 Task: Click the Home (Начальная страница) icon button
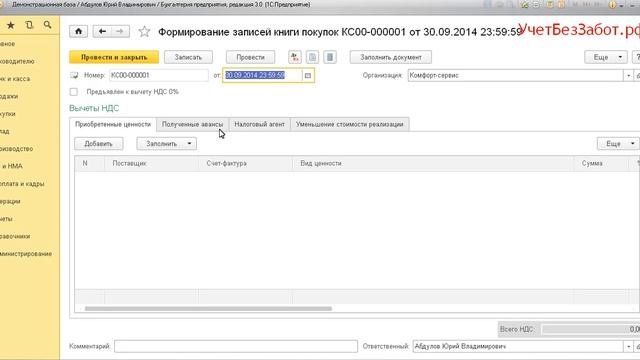point(78,31)
